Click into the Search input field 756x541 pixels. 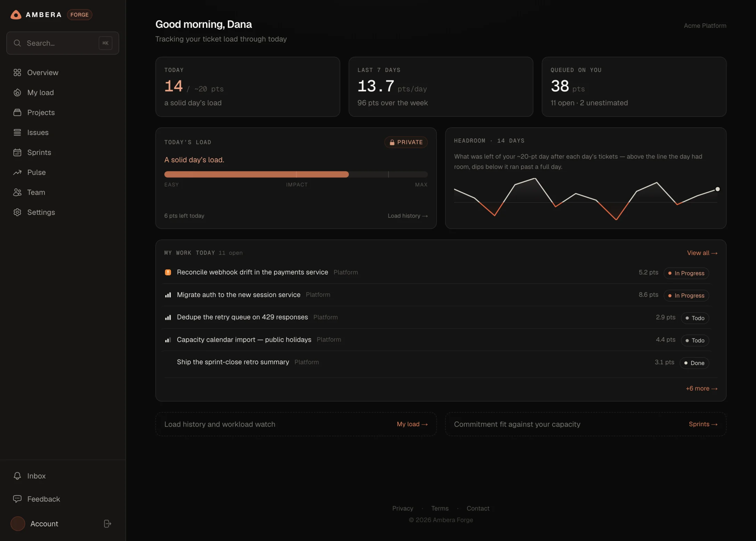[63, 43]
